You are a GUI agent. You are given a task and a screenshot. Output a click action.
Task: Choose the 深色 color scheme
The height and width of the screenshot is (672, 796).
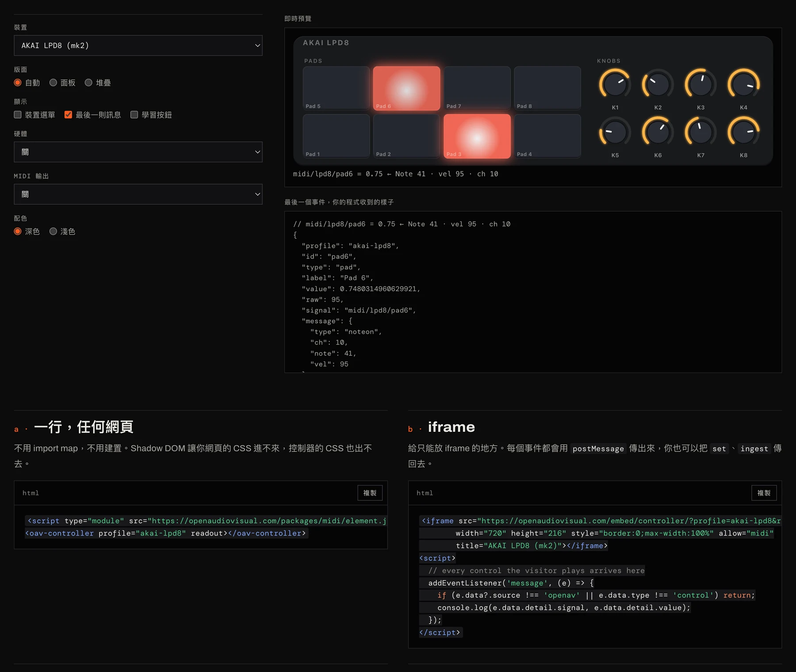coord(18,231)
